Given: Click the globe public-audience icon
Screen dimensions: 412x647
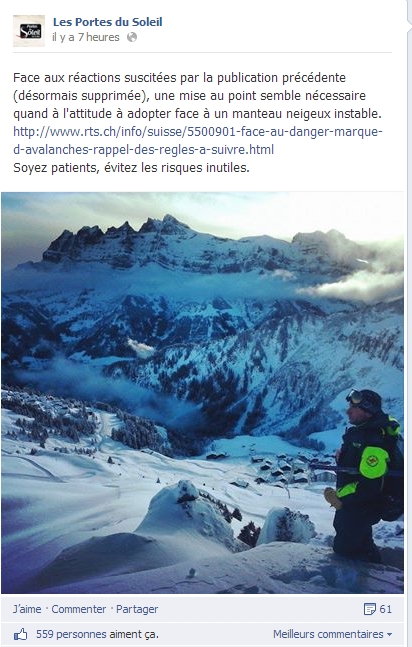Looking at the screenshot, I should (x=132, y=38).
